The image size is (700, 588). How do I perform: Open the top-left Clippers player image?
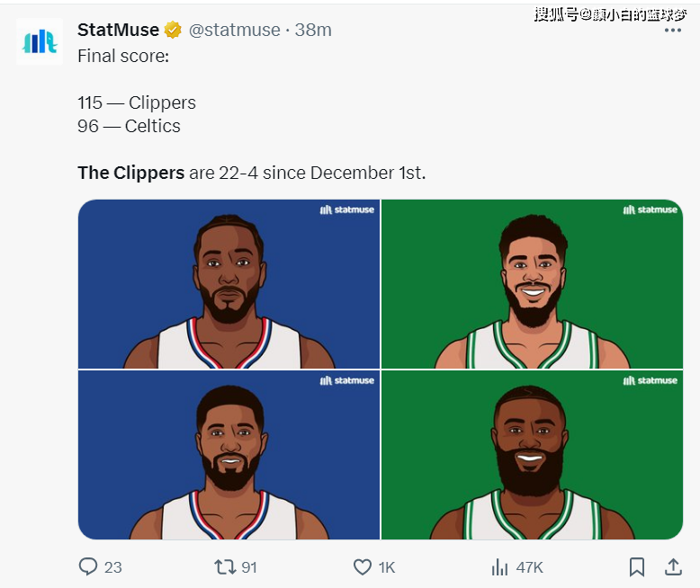point(229,284)
